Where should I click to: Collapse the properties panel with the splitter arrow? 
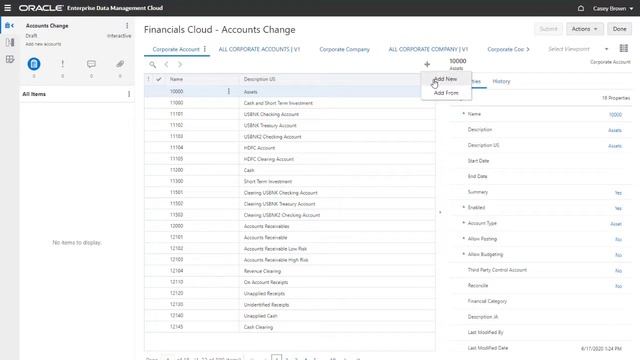pyautogui.click(x=440, y=212)
